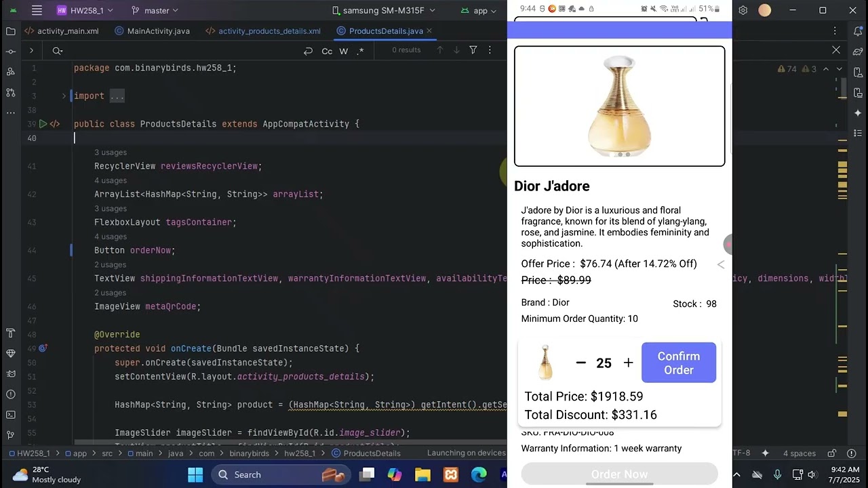Jump to next highlighted problem arrow
The height and width of the screenshot is (488, 868).
[x=840, y=68]
